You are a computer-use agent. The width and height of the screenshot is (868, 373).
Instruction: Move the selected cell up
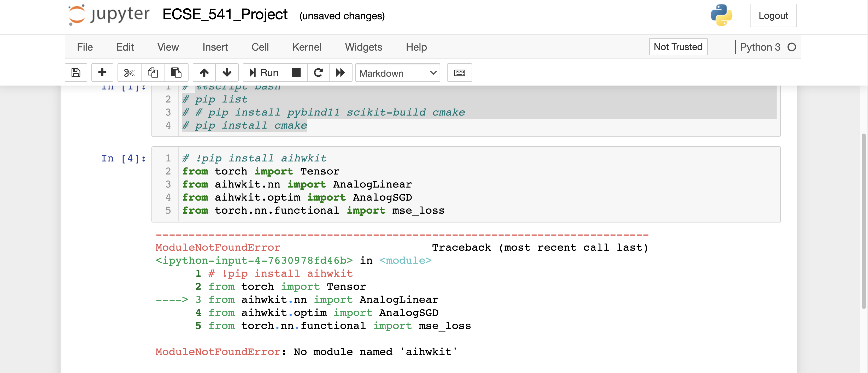tap(204, 73)
